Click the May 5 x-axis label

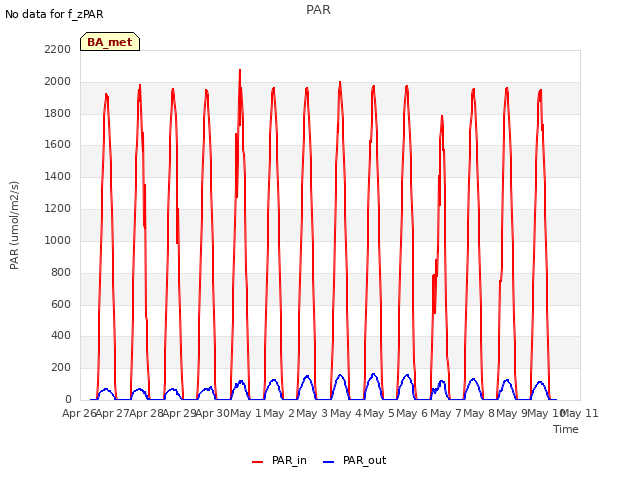click(379, 413)
